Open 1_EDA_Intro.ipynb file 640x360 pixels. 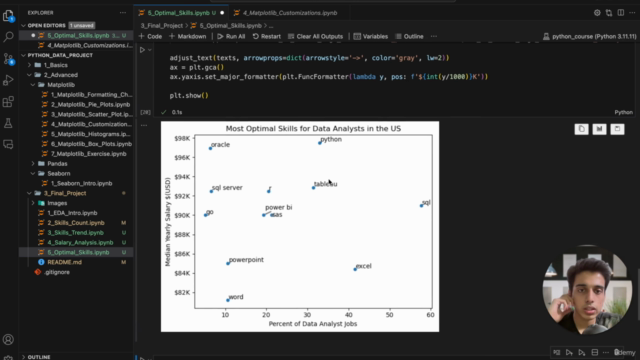72,213
